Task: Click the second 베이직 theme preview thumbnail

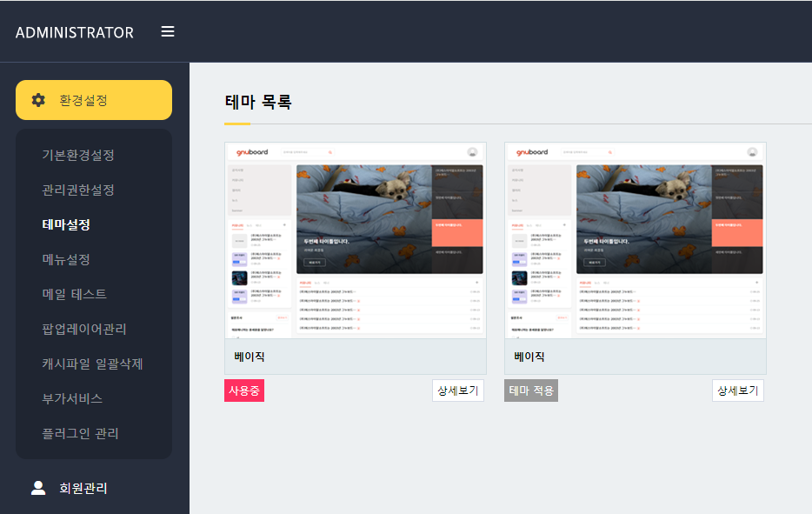Action: [x=635, y=240]
